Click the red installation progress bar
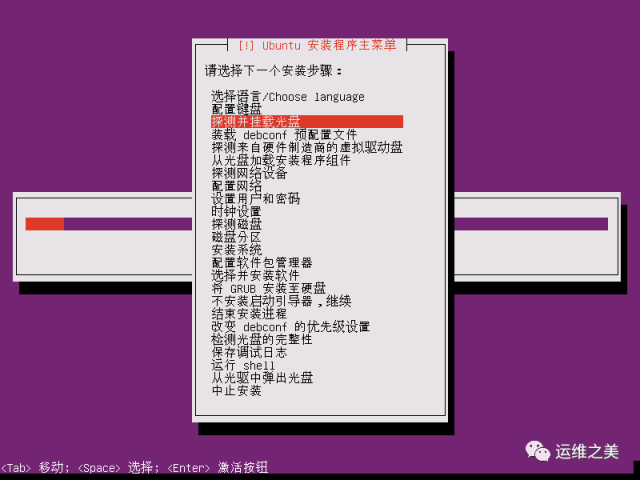The width and height of the screenshot is (640, 480). point(44,224)
